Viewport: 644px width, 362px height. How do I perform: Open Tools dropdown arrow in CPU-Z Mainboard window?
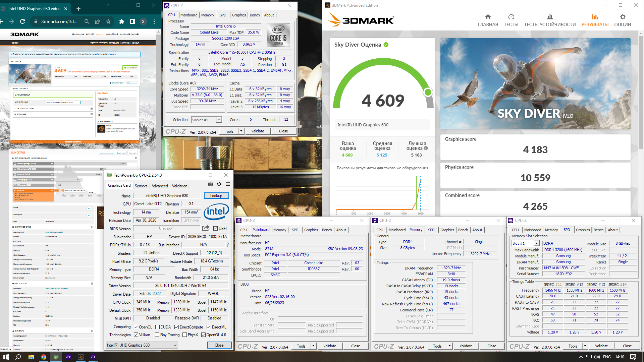[313, 346]
